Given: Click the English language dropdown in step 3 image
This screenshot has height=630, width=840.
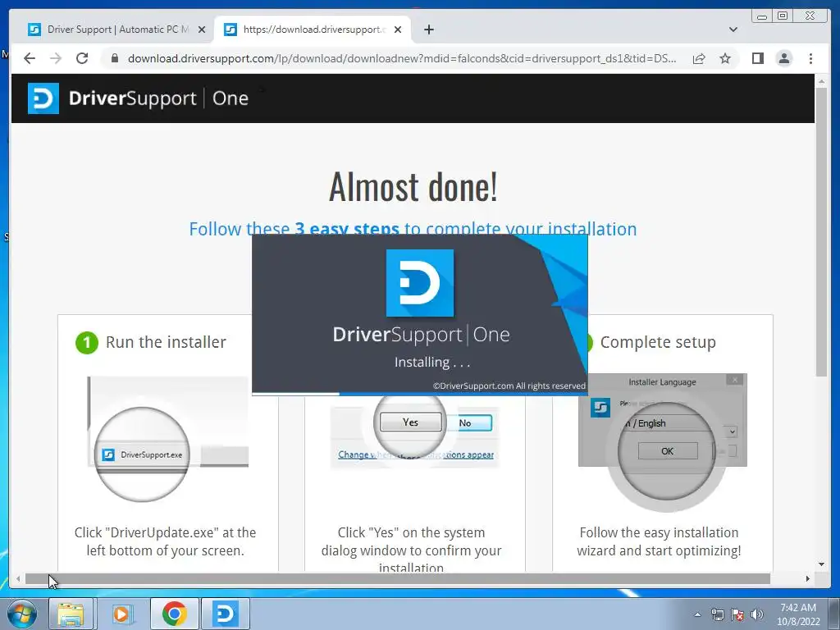Looking at the screenshot, I should pos(678,424).
